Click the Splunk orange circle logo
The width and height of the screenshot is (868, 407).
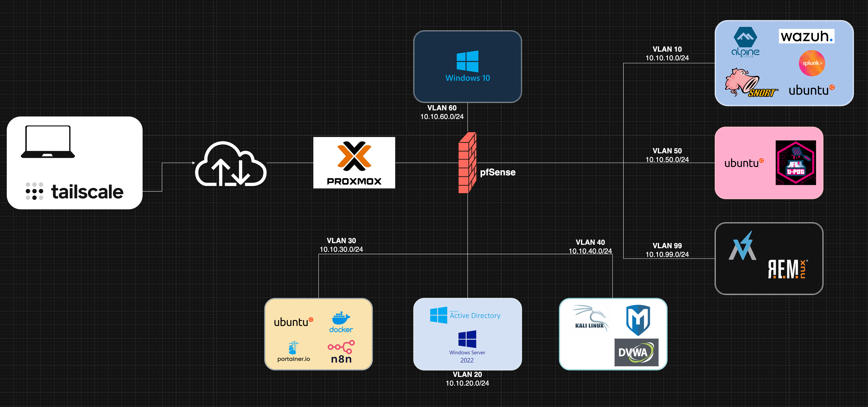coord(812,63)
